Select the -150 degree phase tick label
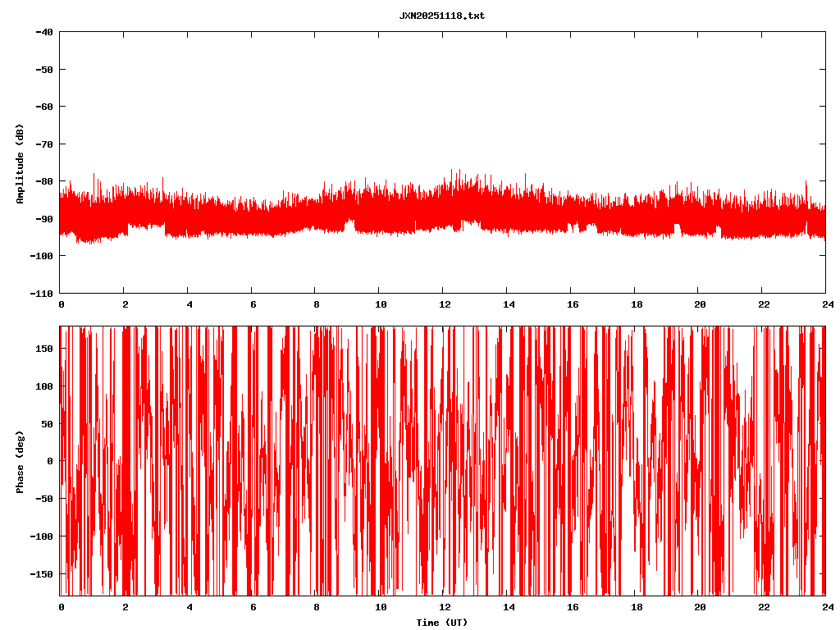 tap(42, 573)
